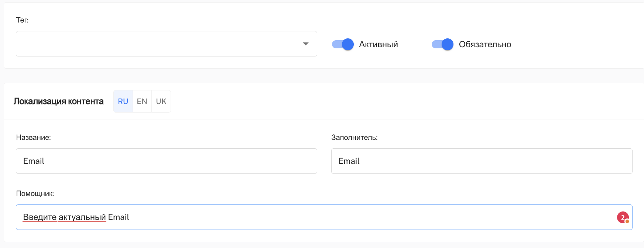Image resolution: width=644 pixels, height=248 pixels.
Task: Click the underlined word актуальный
Action: [82, 217]
